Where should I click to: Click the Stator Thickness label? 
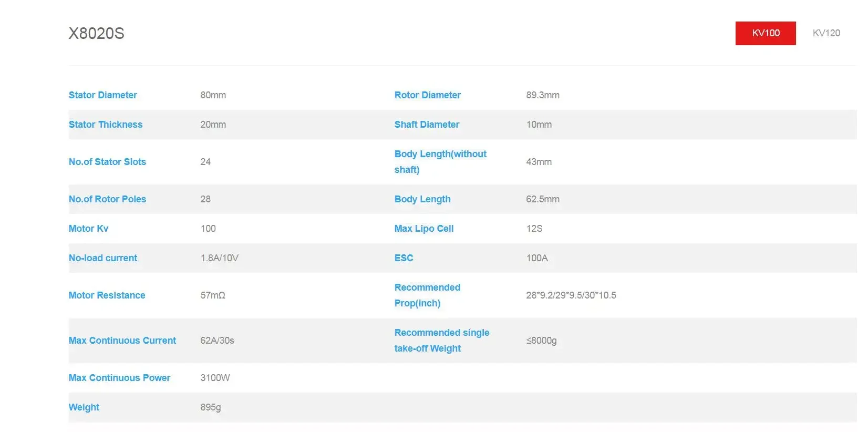(106, 125)
